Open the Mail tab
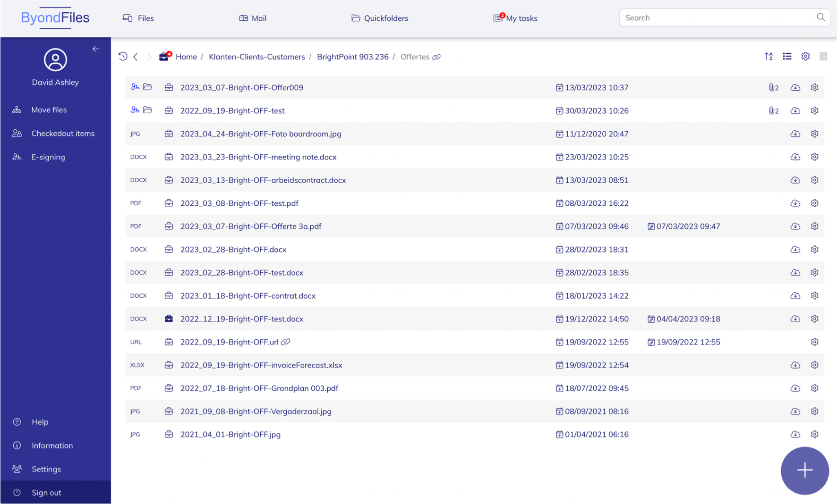Screen dimensions: 837x504 253,18
